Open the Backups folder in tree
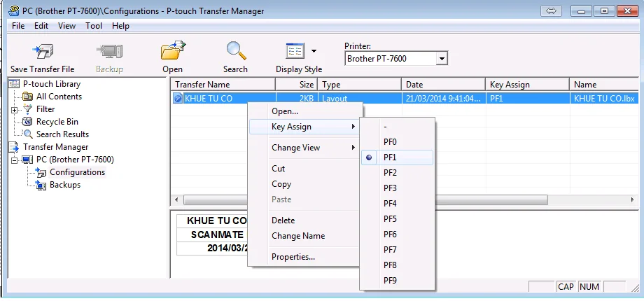Image resolution: width=644 pixels, height=301 pixels. 64,185
